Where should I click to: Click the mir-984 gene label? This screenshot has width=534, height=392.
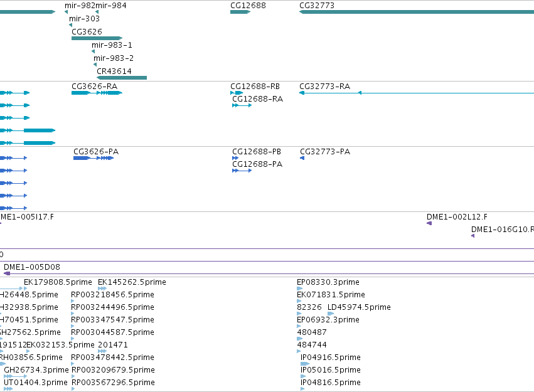(x=111, y=6)
